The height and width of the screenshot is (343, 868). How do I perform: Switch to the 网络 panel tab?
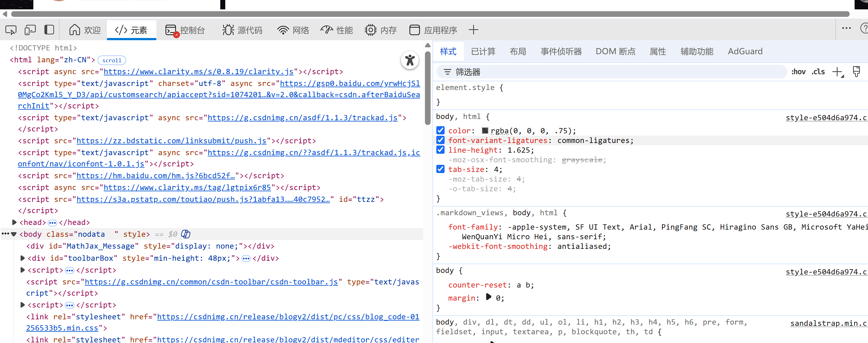pos(293,30)
